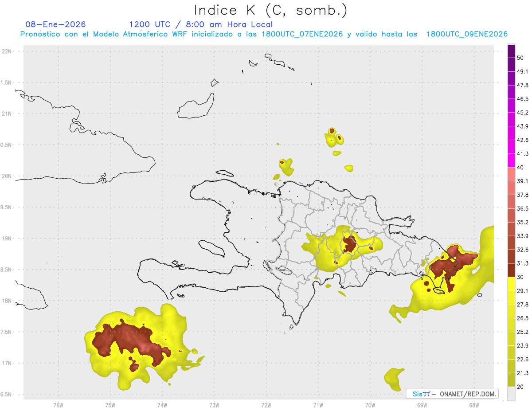
Task: Click the legend value '45.2'
Action: 522,113
